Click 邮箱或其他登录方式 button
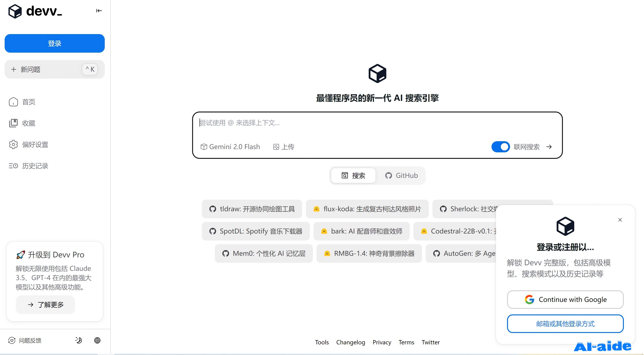The height and width of the screenshot is (355, 644). pyautogui.click(x=565, y=324)
